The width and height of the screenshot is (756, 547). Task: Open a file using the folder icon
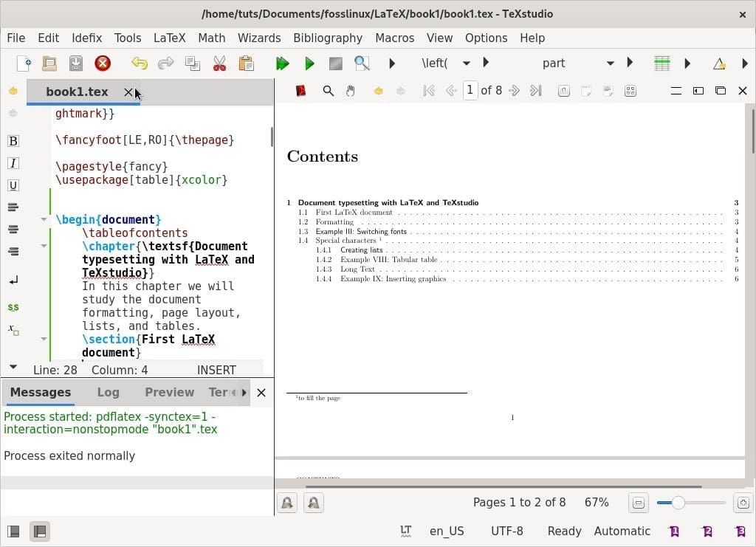click(49, 63)
